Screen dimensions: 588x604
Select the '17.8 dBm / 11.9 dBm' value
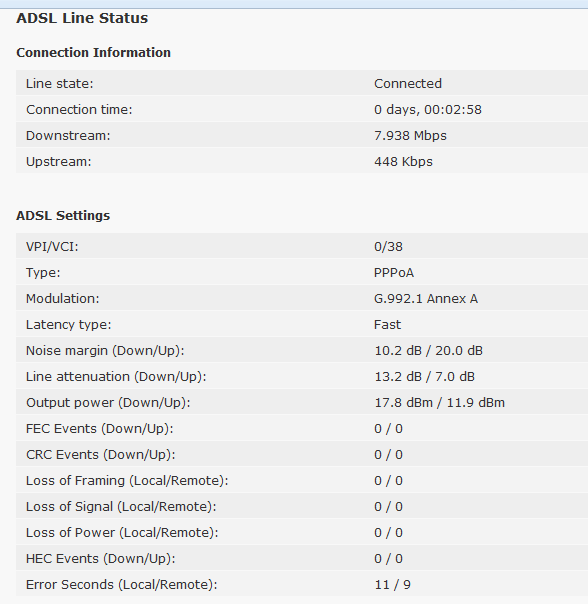(x=440, y=403)
